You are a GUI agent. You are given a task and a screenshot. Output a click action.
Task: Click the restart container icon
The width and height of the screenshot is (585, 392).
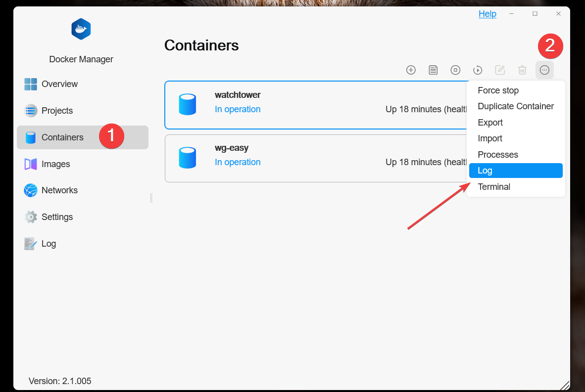[x=478, y=70]
